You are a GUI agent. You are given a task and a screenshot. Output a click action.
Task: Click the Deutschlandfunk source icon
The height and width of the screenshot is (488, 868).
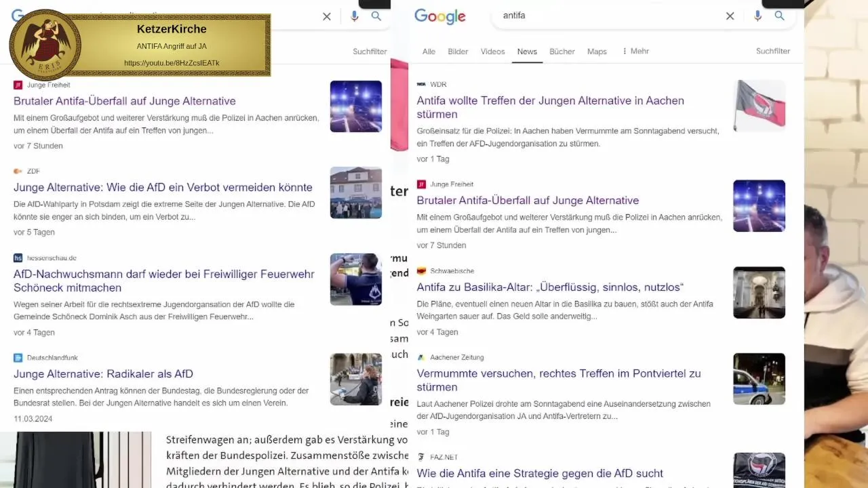click(18, 358)
